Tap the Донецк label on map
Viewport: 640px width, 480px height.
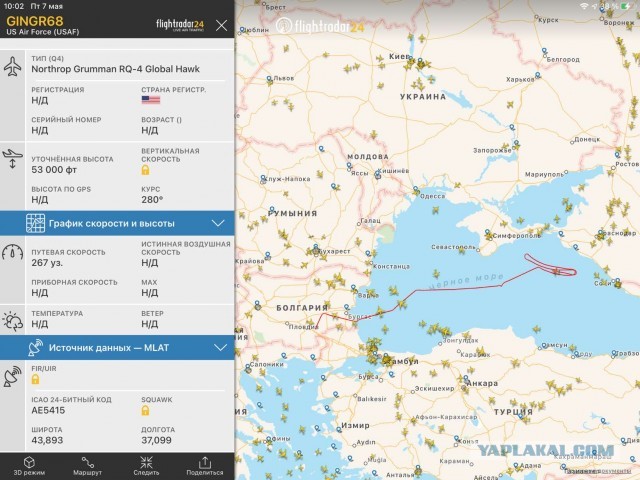[x=587, y=140]
